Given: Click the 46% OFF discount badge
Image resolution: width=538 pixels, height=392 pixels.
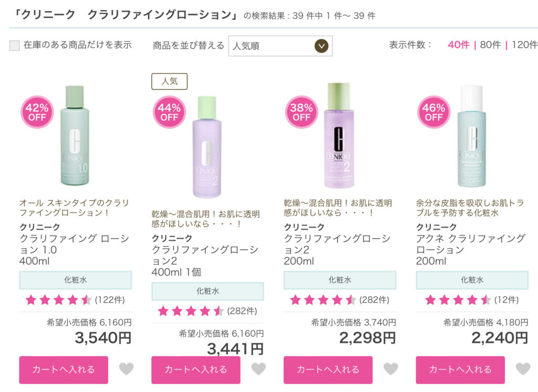Looking at the screenshot, I should [433, 112].
